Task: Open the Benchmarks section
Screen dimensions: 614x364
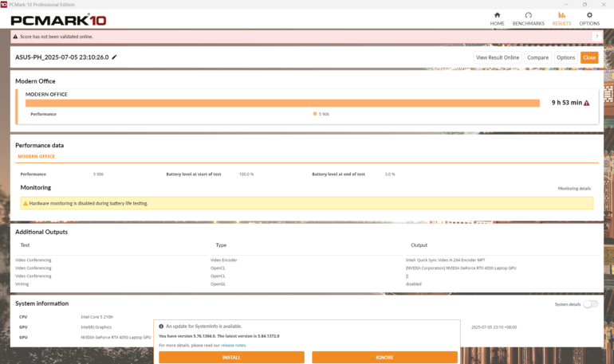Action: [x=528, y=19]
